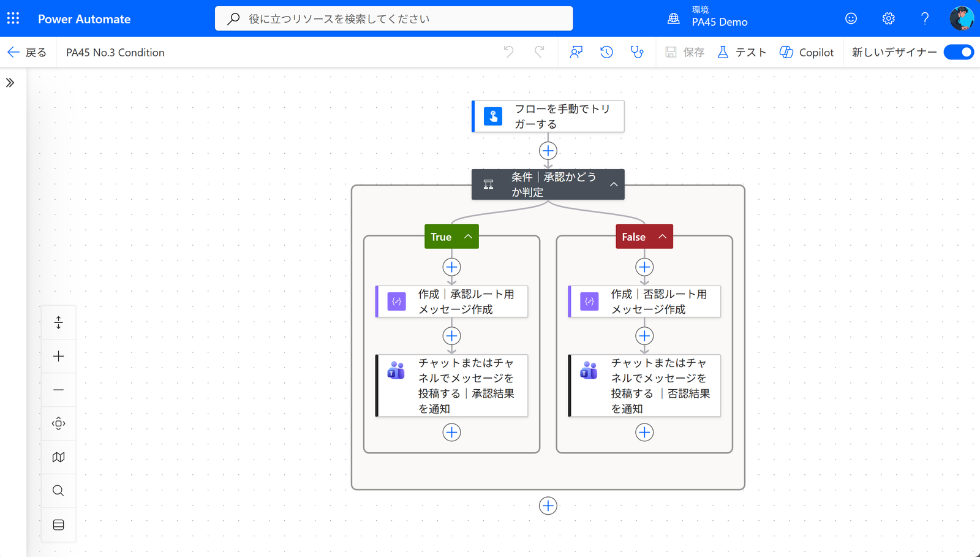Image resolution: width=980 pixels, height=557 pixels.
Task: Open the feedback smiley icon
Action: (x=851, y=18)
